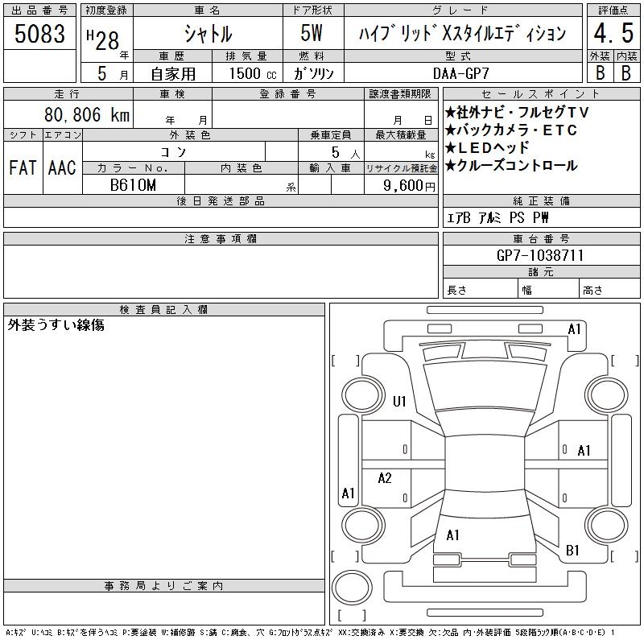644x644 pixels.
Task: Click air conditioner AAC value
Action: click(62, 167)
